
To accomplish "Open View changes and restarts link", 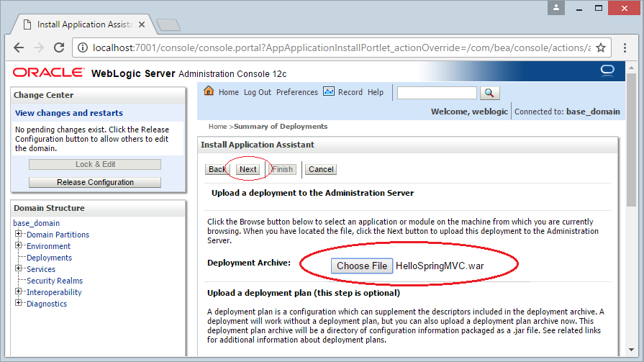I will [x=69, y=113].
